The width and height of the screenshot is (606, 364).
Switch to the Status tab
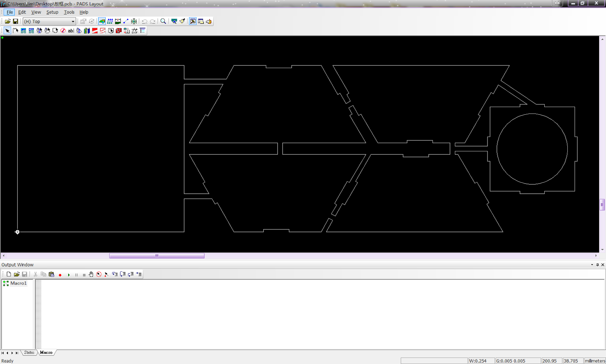pos(29,353)
